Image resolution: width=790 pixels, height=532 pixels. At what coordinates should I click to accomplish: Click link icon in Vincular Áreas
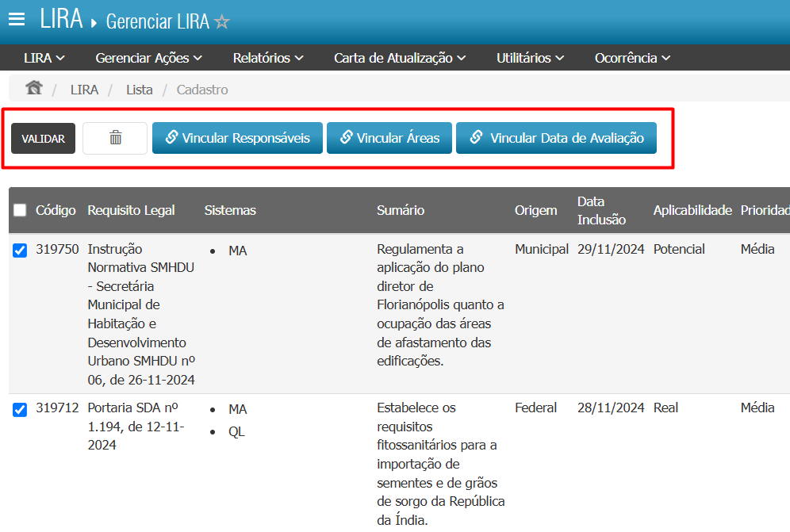(346, 137)
